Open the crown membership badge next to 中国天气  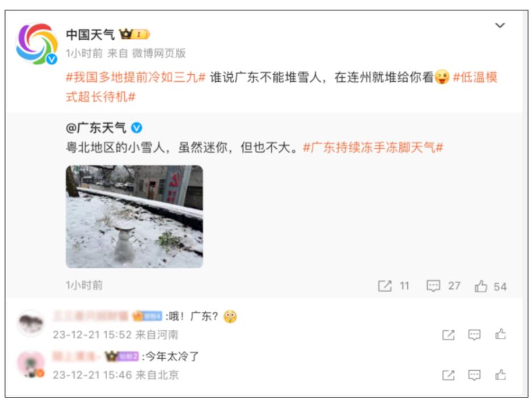[134, 34]
